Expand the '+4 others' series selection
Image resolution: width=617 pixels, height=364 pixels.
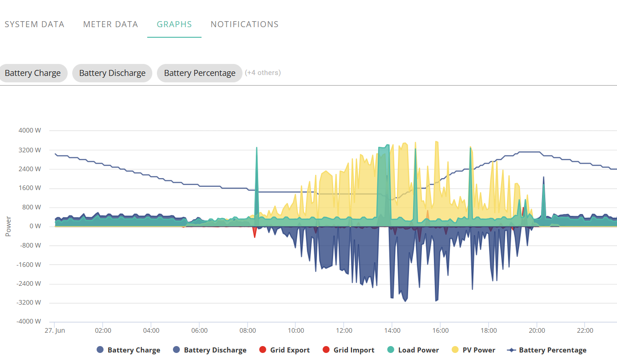[263, 73]
